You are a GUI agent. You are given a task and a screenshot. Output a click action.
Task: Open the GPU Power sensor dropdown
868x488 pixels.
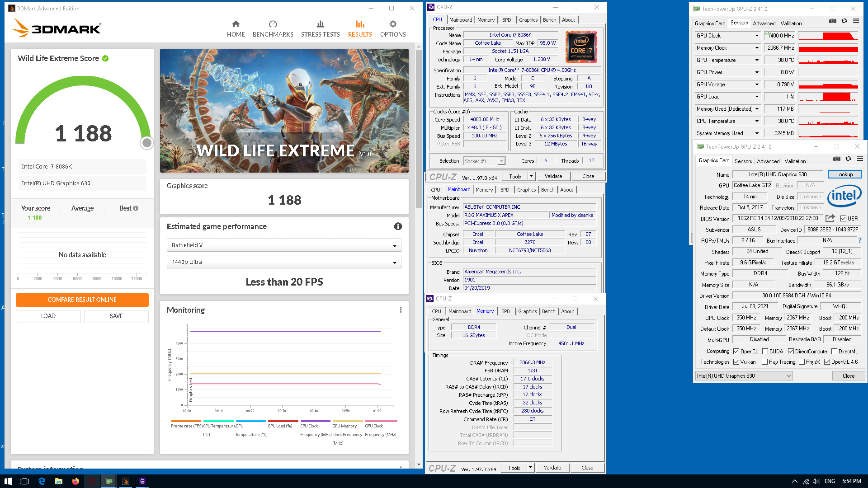(x=757, y=72)
